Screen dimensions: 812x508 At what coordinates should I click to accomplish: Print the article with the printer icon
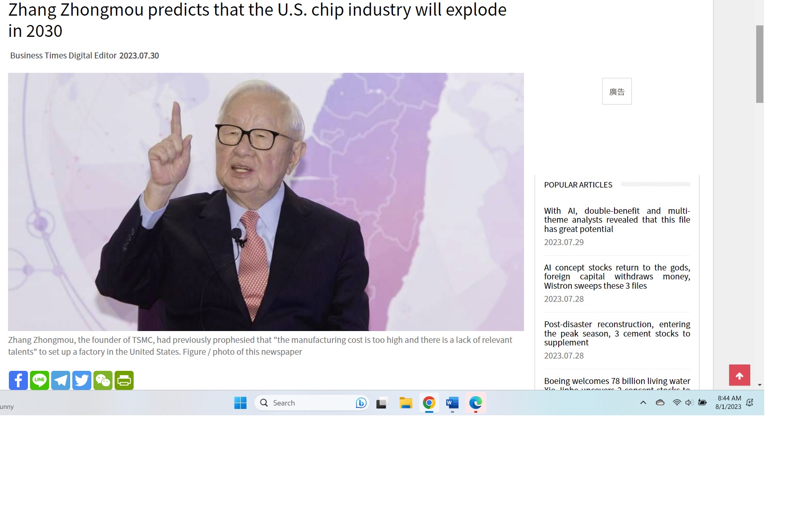tap(124, 380)
